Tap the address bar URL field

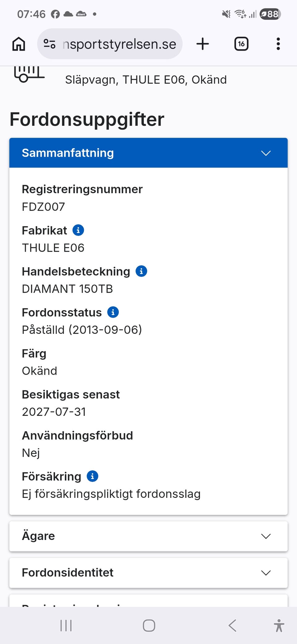(x=119, y=44)
